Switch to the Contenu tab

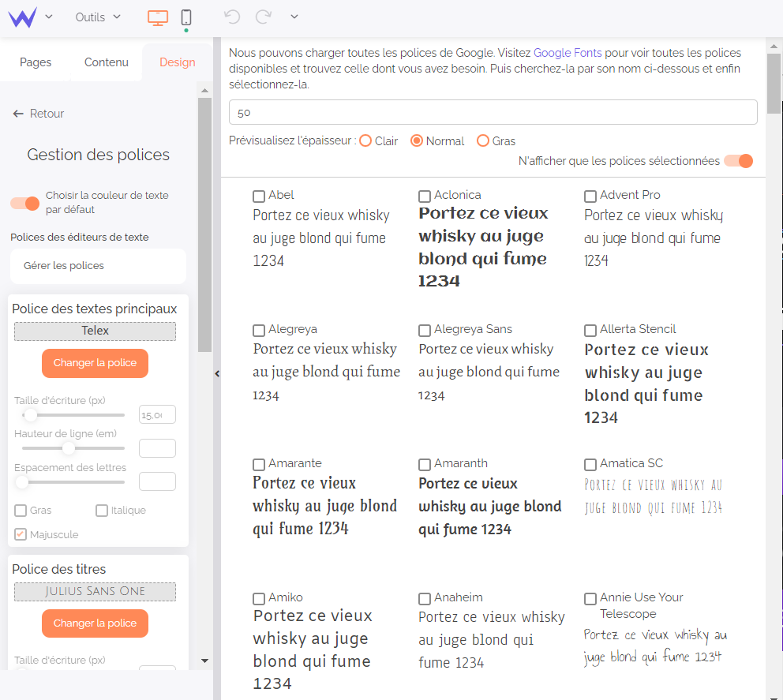106,62
